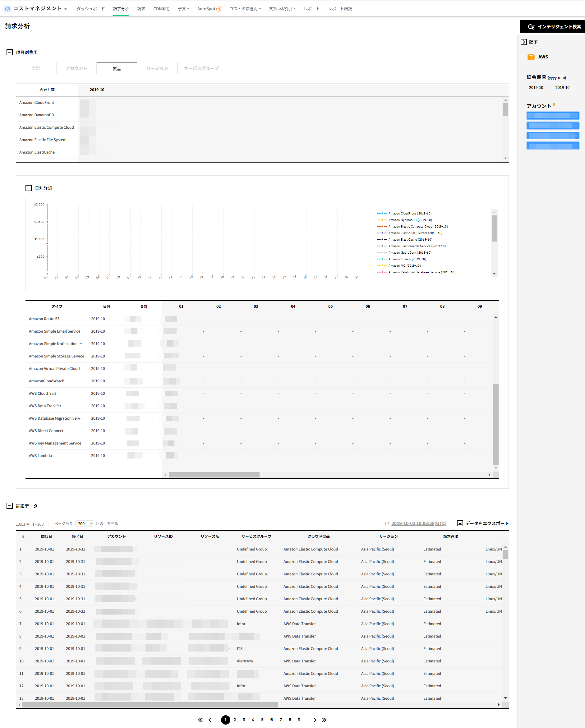585x728 pixels.
Task: Switch to the リージョン tab
Action: point(157,68)
